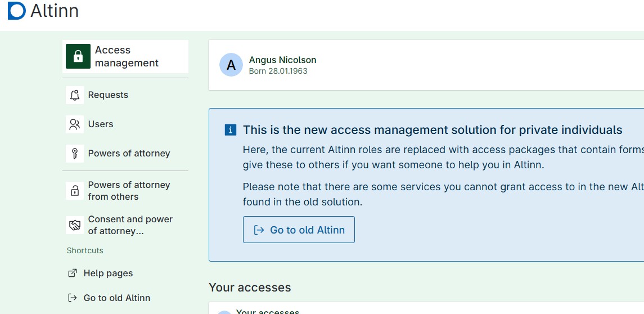Follow the sidebar Go to old Altinn shortcut

coord(109,298)
